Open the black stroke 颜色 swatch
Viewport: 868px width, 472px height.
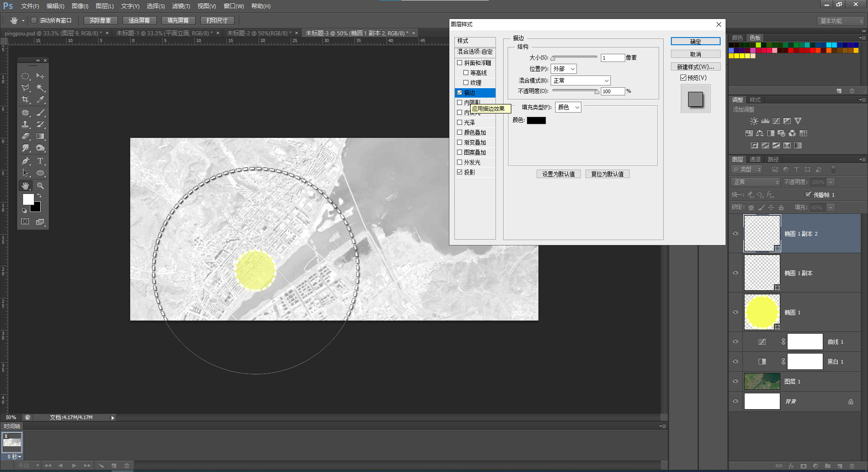click(536, 120)
